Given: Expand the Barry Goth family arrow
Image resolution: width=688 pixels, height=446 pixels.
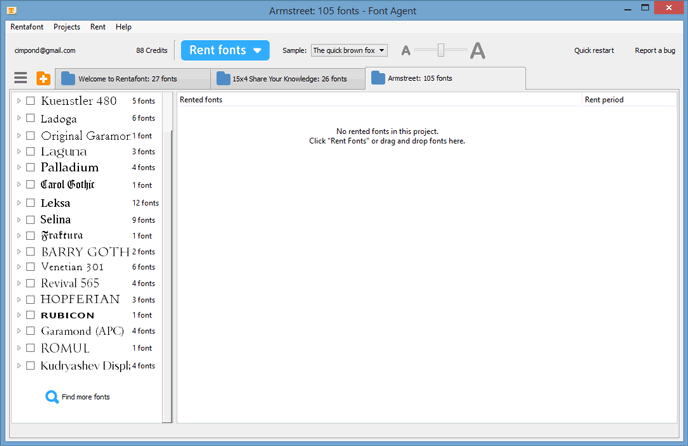Looking at the screenshot, I should [18, 252].
